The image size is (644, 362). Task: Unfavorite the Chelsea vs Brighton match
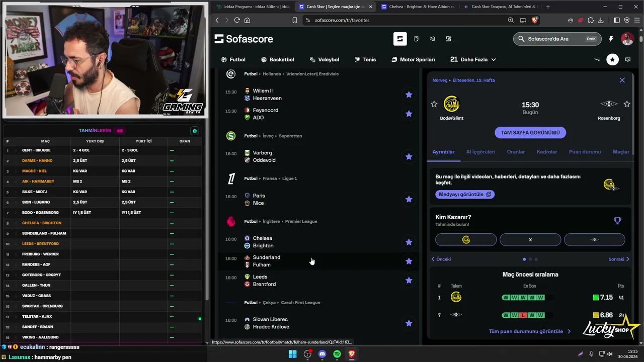pyautogui.click(x=409, y=242)
